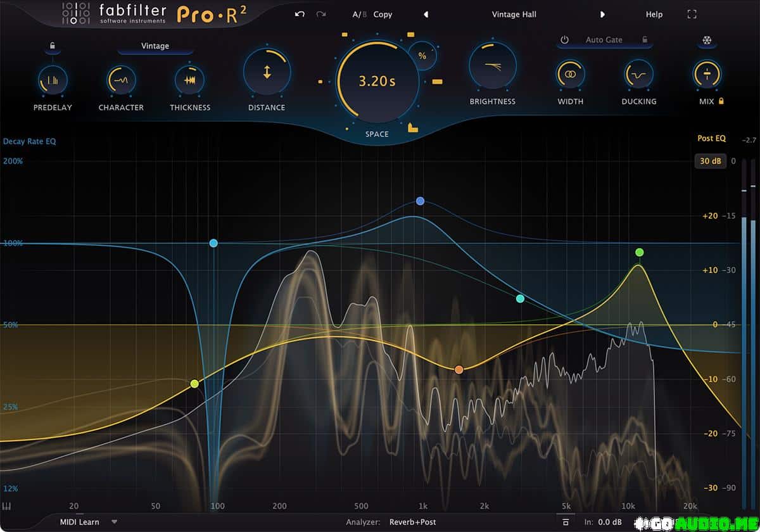The image size is (760, 532).
Task: Toggle the lock beside Auto Gate
Action: coord(645,40)
